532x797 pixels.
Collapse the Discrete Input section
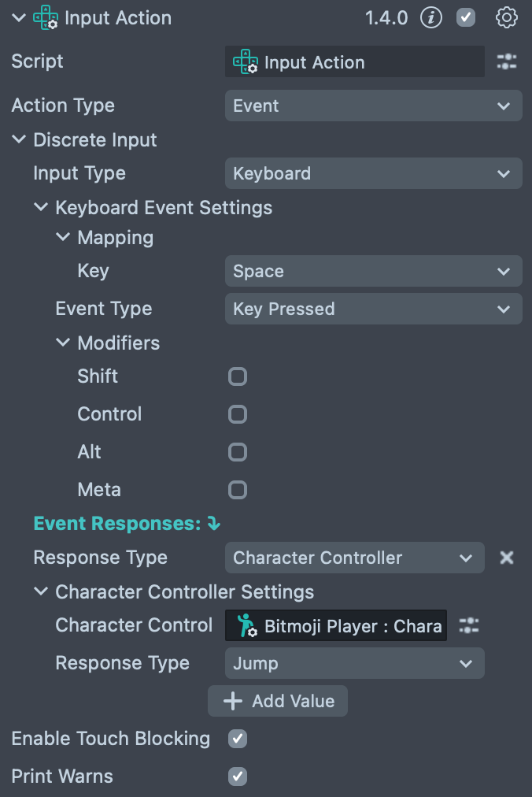tap(19, 140)
